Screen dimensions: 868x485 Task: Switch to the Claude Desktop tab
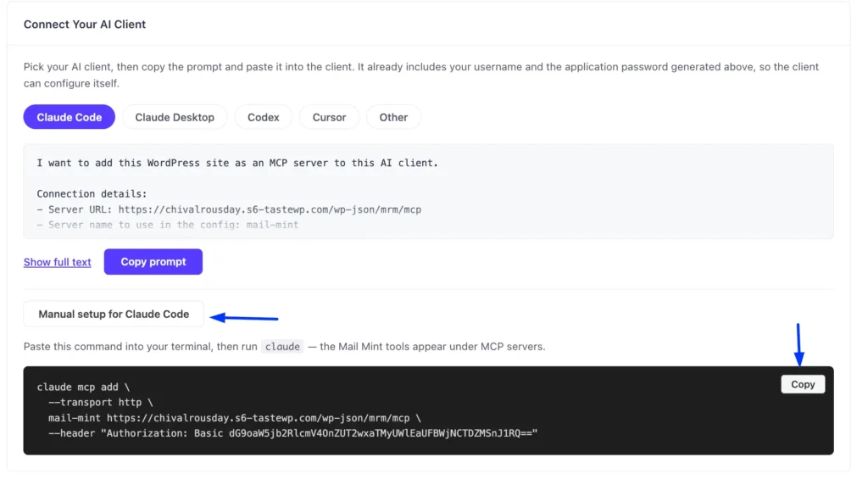(x=175, y=117)
